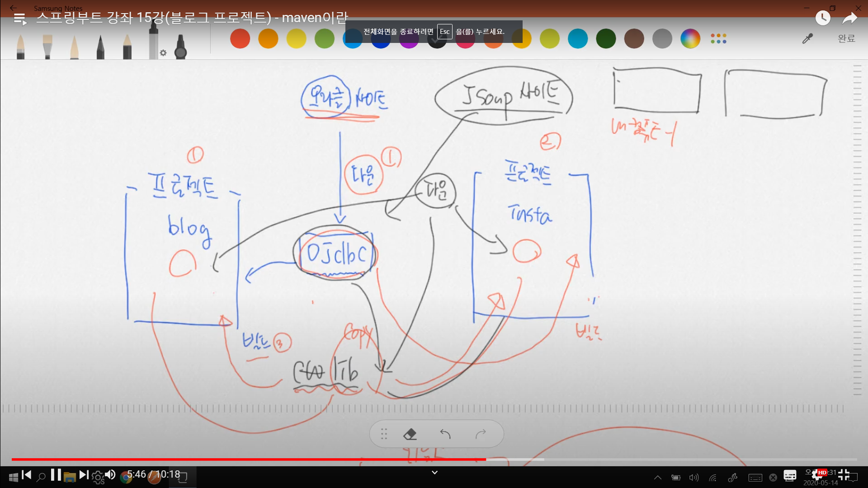Pick the red color swatch
Screen dimensions: 868x488
[240, 38]
